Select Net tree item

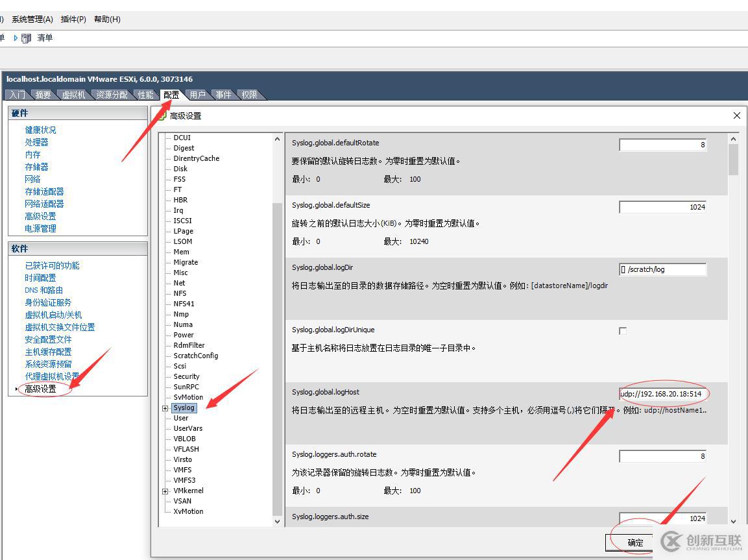[179, 283]
